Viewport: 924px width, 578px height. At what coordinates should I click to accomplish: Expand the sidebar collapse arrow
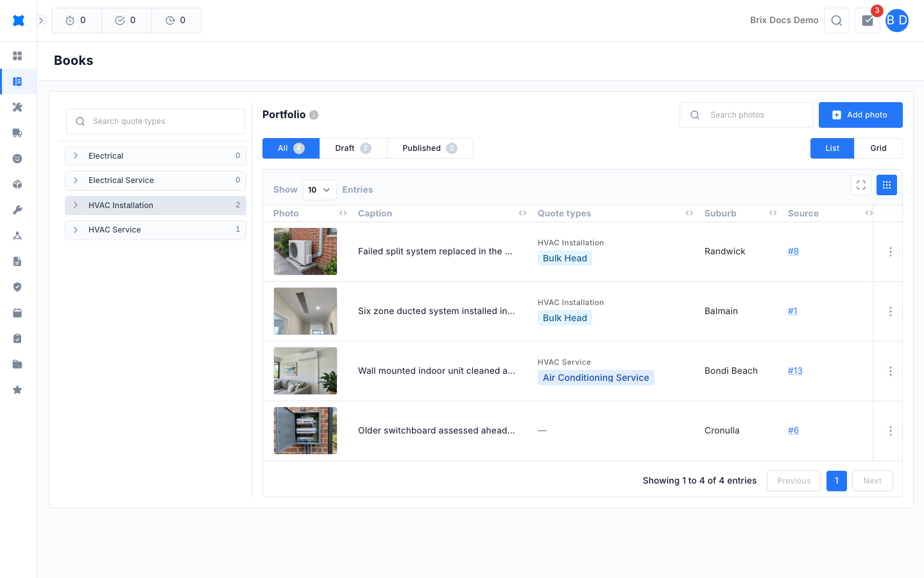[41, 21]
